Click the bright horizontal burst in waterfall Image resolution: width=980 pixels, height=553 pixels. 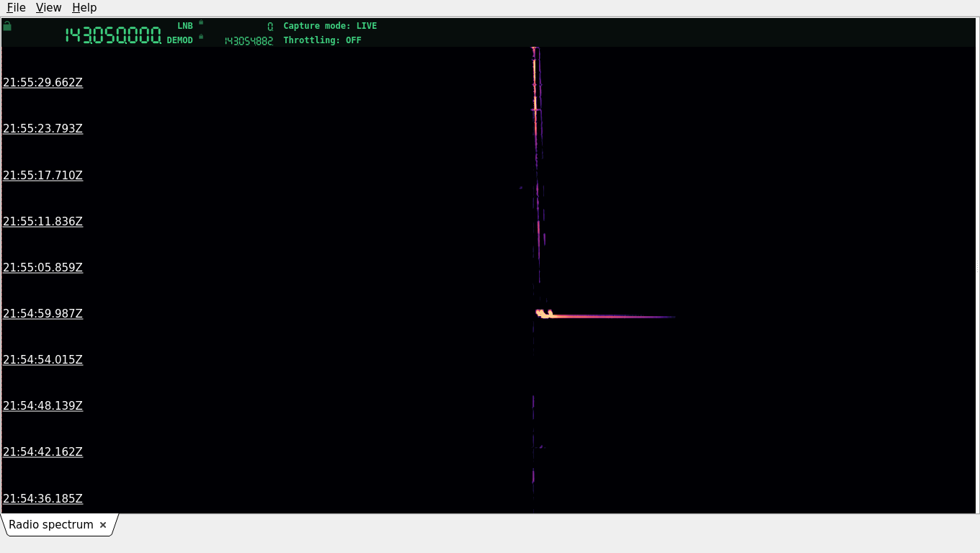coord(605,315)
